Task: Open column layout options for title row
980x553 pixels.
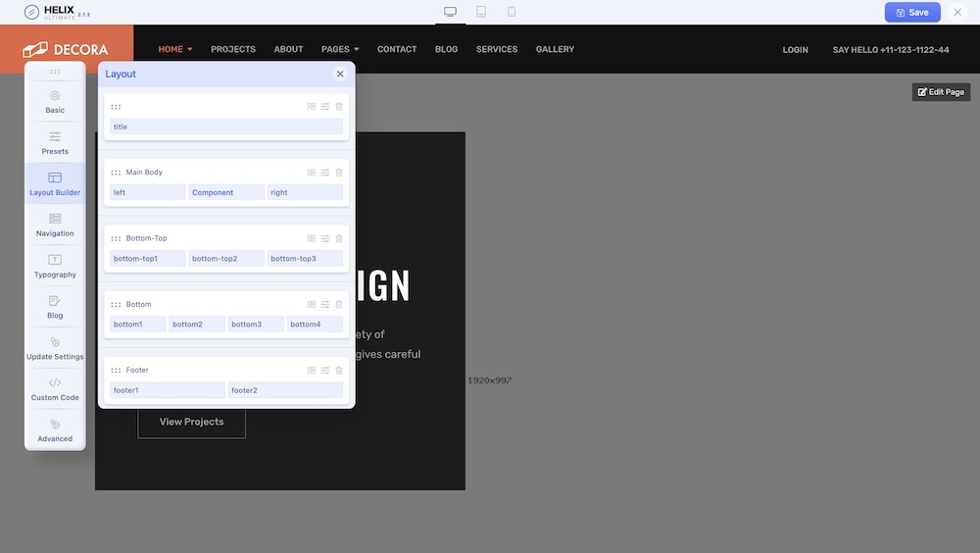Action: tap(312, 107)
